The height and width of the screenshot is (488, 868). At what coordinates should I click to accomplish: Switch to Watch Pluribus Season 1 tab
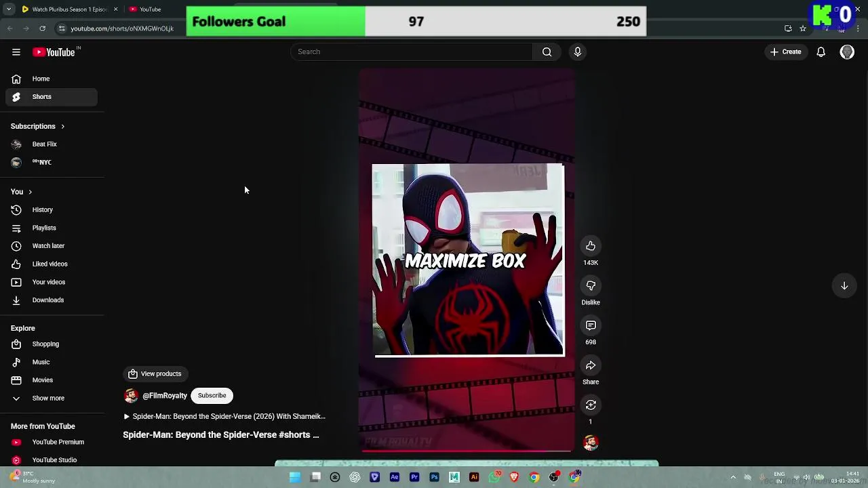(x=69, y=9)
